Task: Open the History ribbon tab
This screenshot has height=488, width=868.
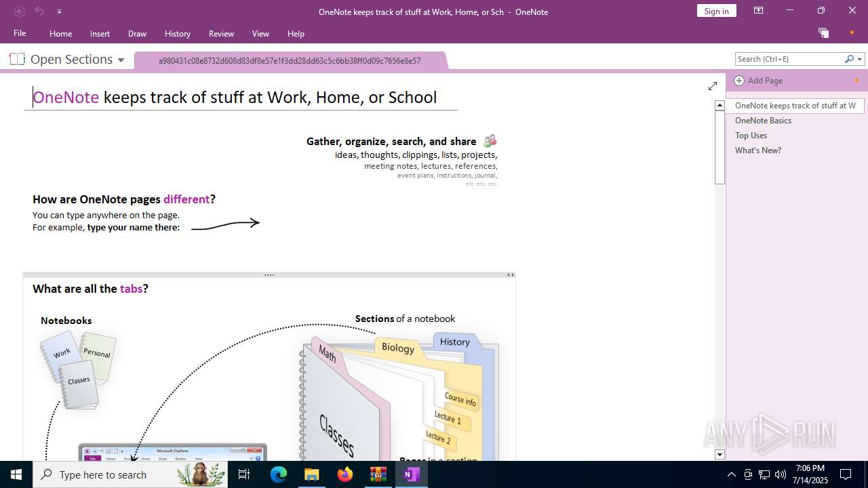Action: tap(178, 33)
